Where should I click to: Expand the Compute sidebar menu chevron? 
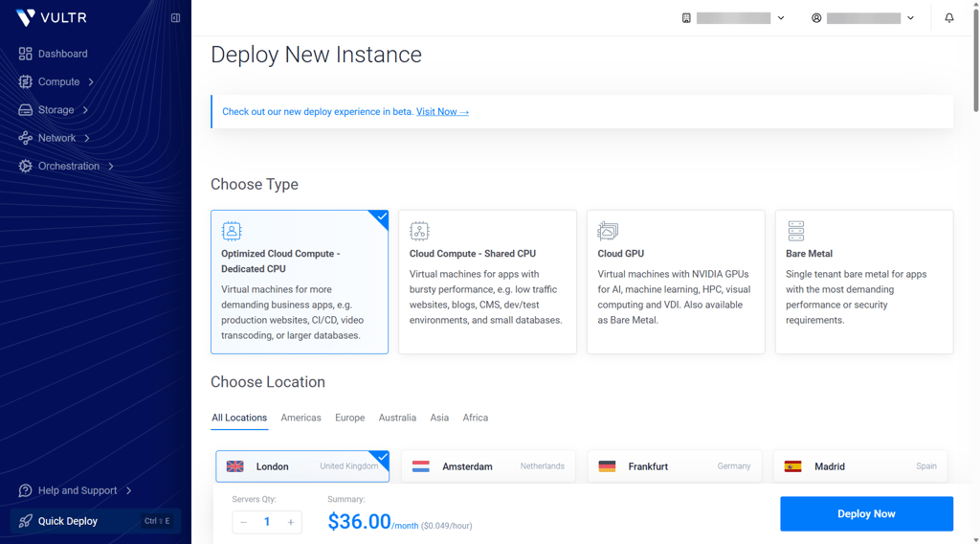tap(91, 82)
